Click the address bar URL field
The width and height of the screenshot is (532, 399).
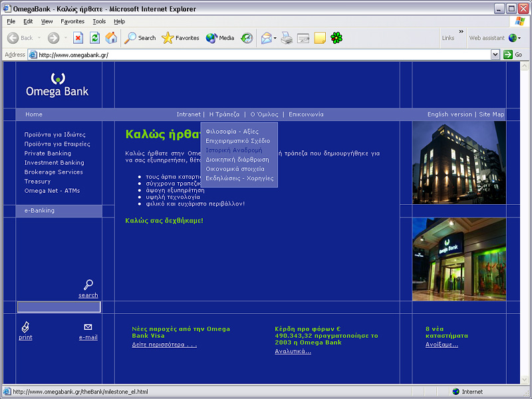point(264,55)
